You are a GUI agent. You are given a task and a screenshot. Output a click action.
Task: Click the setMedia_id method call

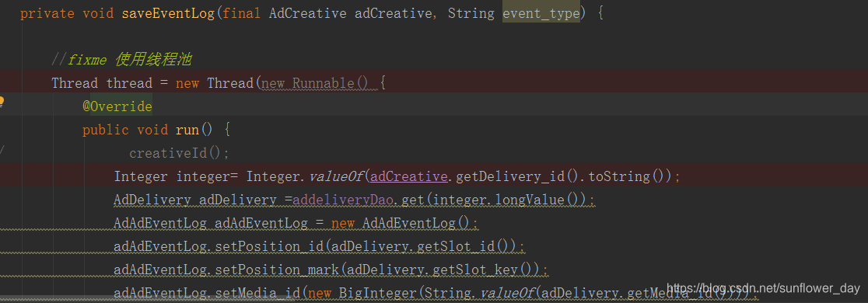[258, 293]
